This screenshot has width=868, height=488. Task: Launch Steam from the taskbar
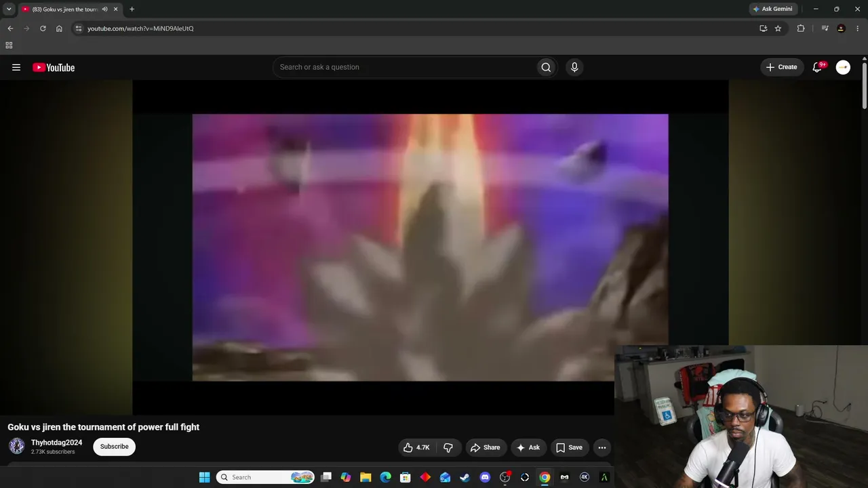point(465,477)
